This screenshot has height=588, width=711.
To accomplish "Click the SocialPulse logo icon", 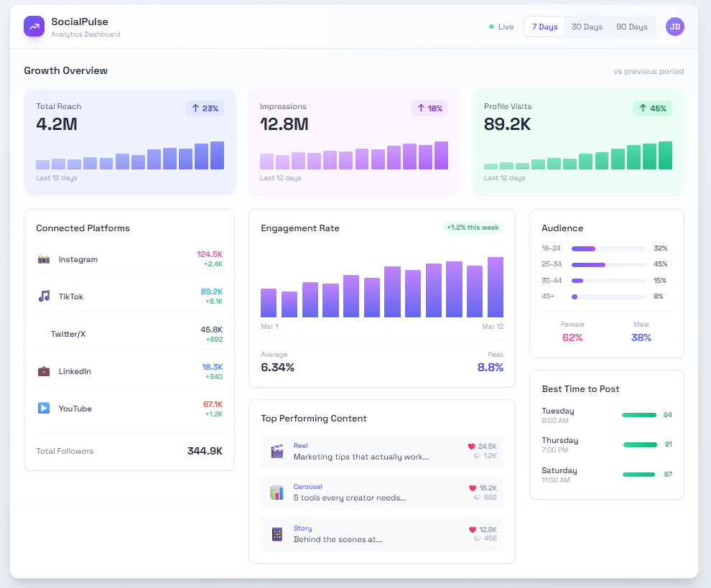I will pos(34,27).
